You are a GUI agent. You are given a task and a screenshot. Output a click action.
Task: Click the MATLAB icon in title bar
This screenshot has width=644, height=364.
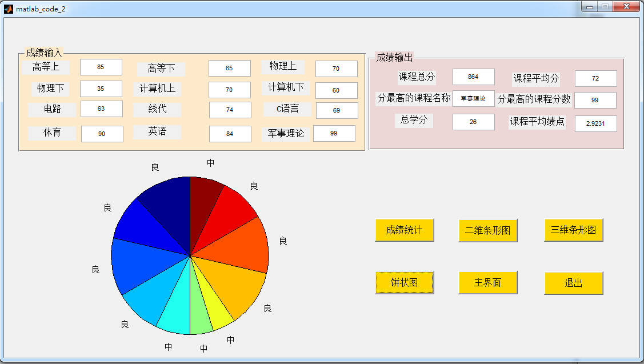(x=8, y=9)
